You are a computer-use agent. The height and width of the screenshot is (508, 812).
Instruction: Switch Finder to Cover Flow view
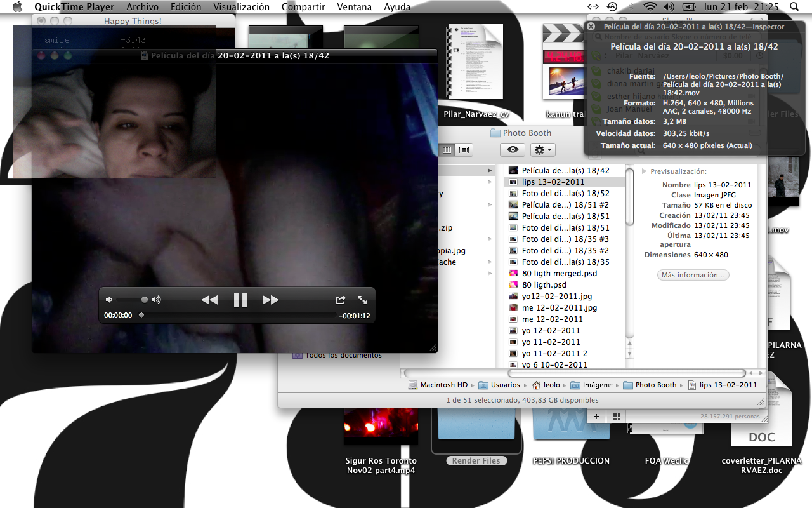(464, 150)
